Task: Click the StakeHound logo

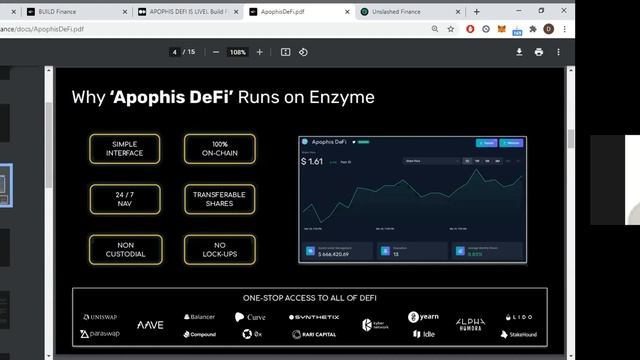Action: tap(519, 334)
